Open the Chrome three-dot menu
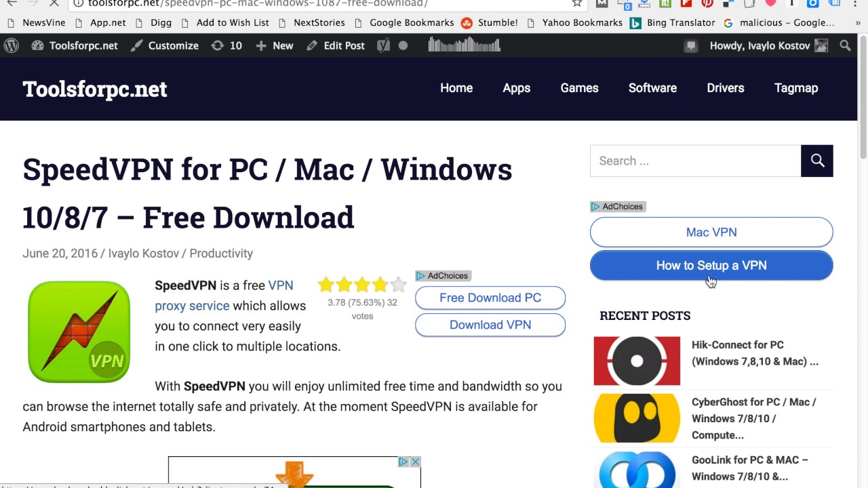The width and height of the screenshot is (868, 488). (x=856, y=3)
